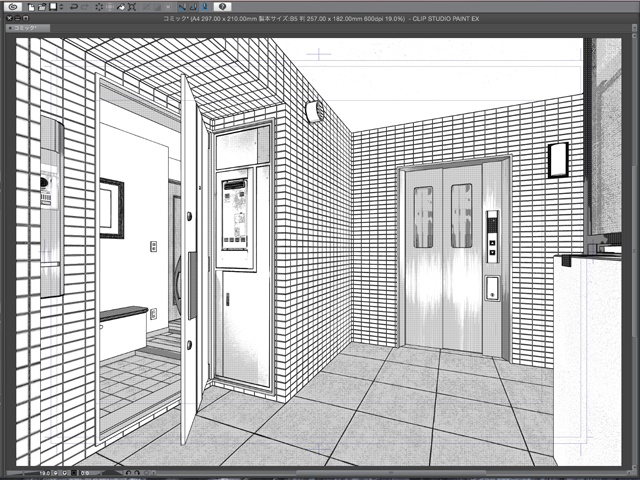Image resolution: width=640 pixels, height=480 pixels.
Task: Undo the last action
Action: pos(74,7)
